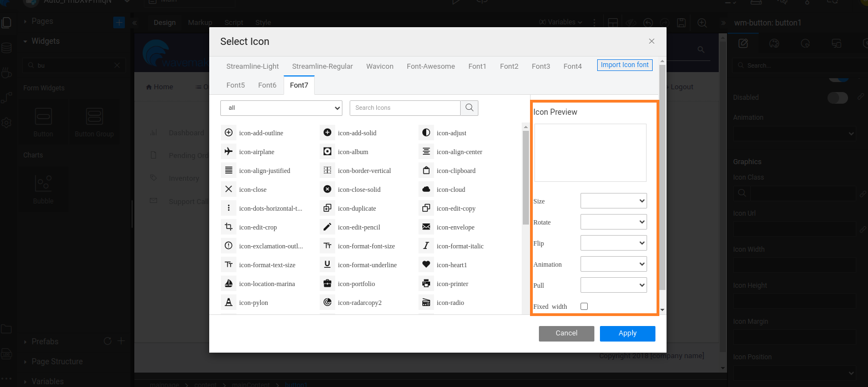Click the Search Icons input field
Viewport: 868px width, 387px height.
coord(405,108)
